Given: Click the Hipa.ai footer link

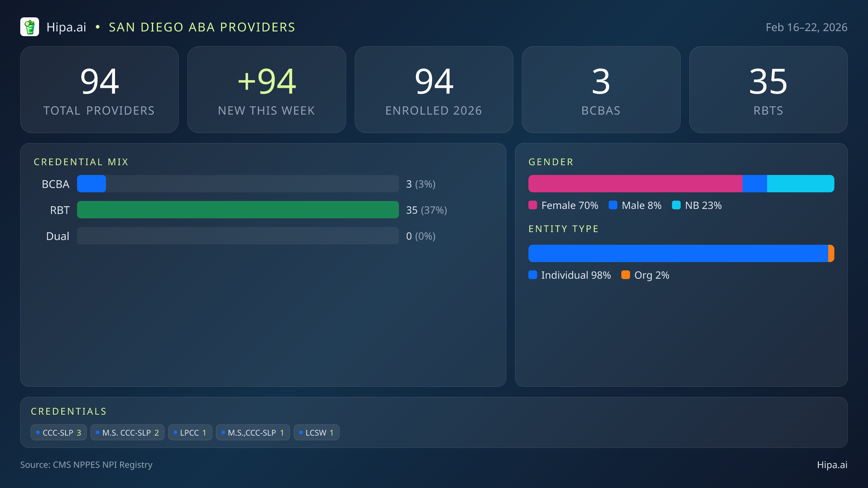Looking at the screenshot, I should point(832,465).
